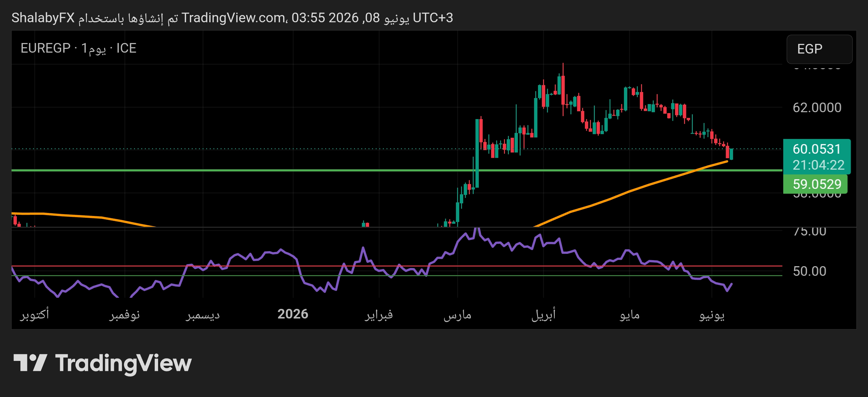This screenshot has height=397, width=868.
Task: Click the TradingView.com text in header
Action: 233,17
